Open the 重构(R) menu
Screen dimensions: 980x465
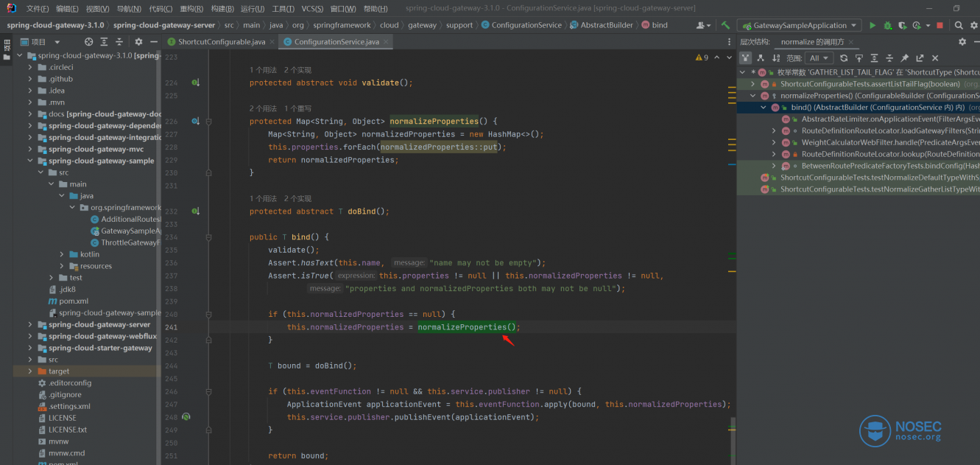191,9
